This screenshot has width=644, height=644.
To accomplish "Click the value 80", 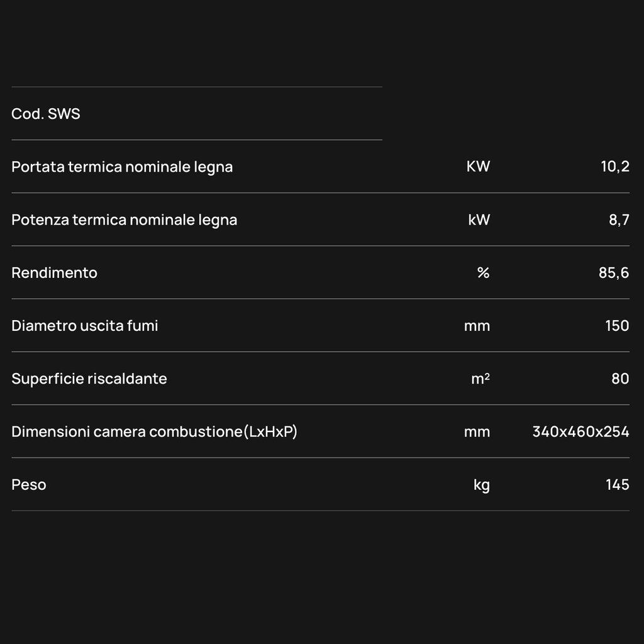I will point(620,379).
